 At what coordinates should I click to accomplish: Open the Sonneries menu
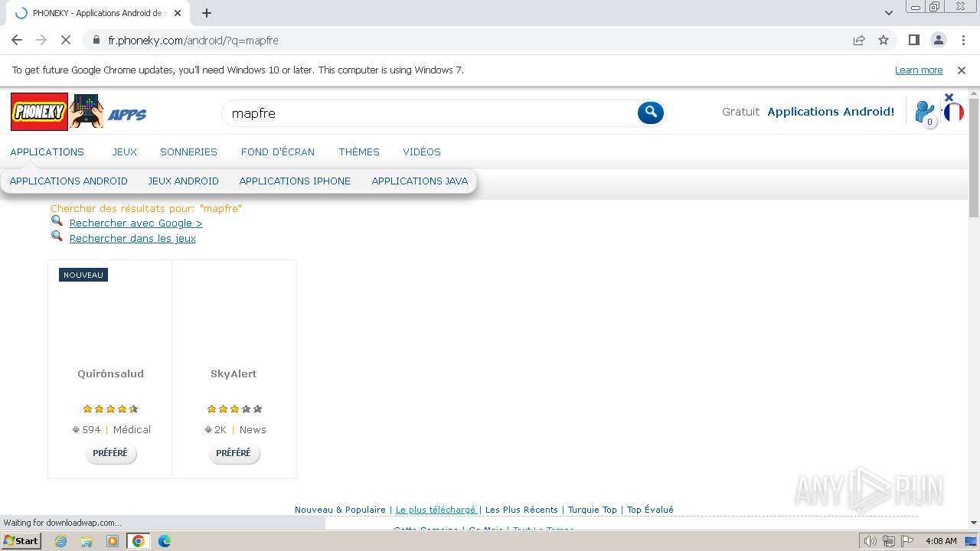[x=188, y=152]
